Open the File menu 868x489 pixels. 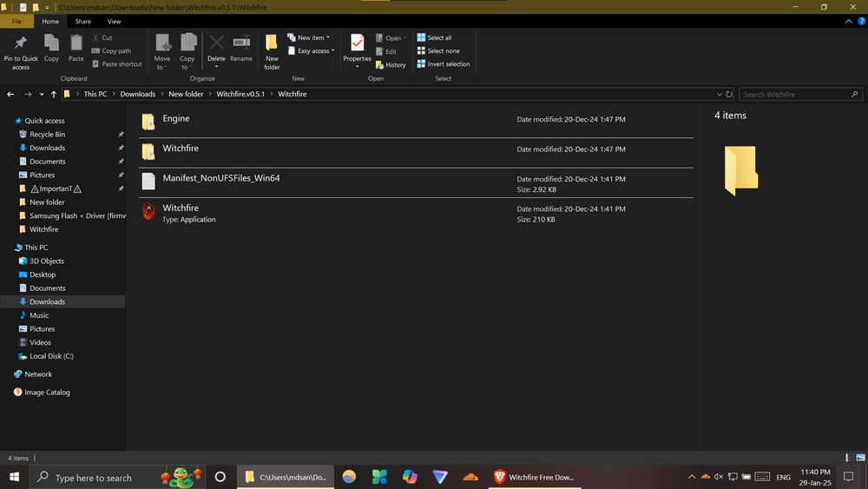(16, 21)
